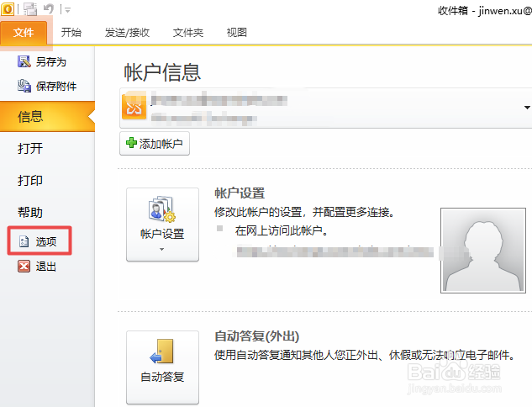Expand the account selection dropdown arrow
This screenshot has width=532, height=407.
pyautogui.click(x=527, y=108)
